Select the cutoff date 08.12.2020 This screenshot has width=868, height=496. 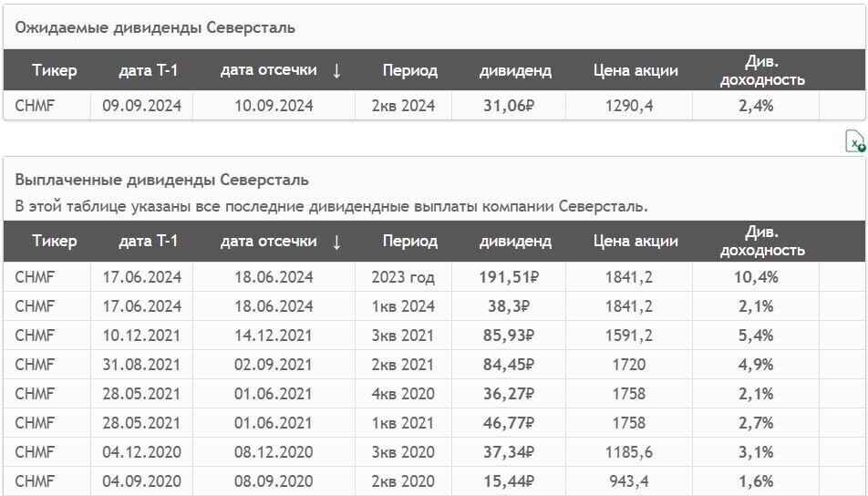coord(274,452)
